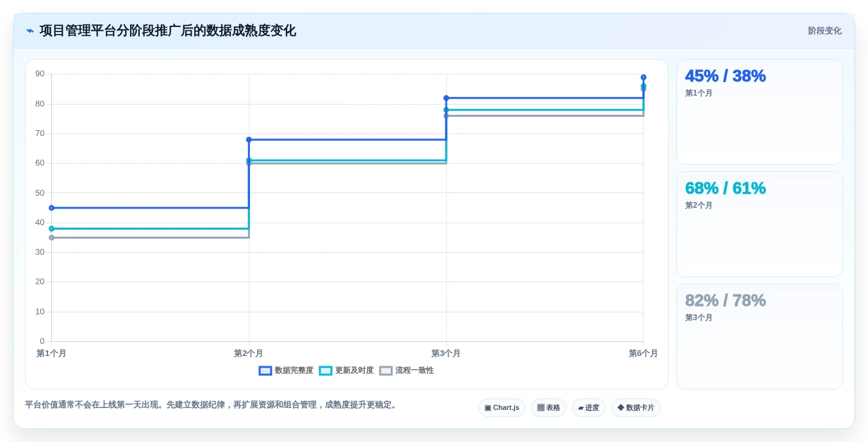Click the blue data point at 第2个月 (68)

[249, 139]
